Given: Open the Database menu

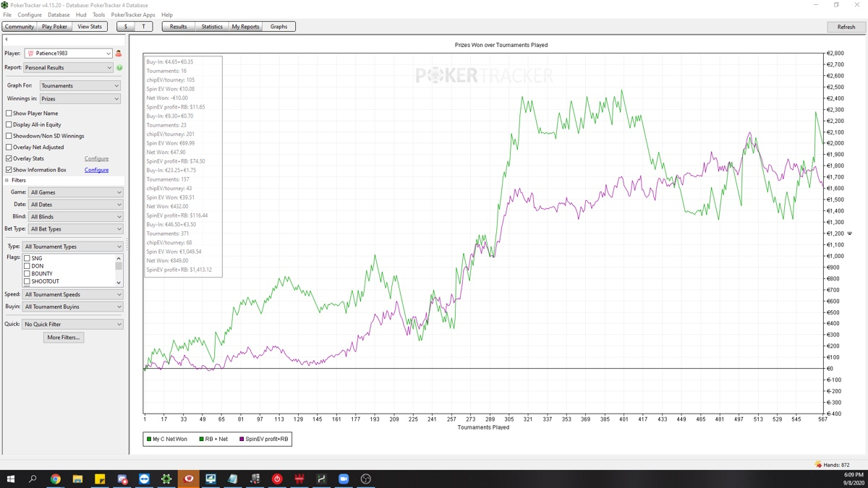Looking at the screenshot, I should 59,14.
